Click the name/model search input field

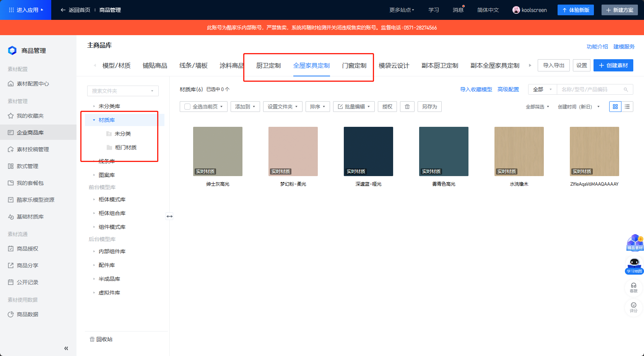[591, 89]
